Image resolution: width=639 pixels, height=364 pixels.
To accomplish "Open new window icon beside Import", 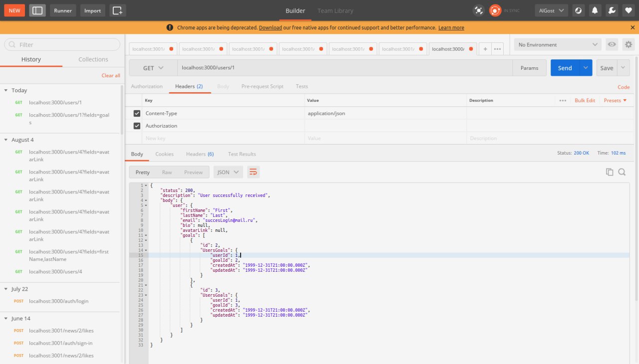I will [117, 10].
